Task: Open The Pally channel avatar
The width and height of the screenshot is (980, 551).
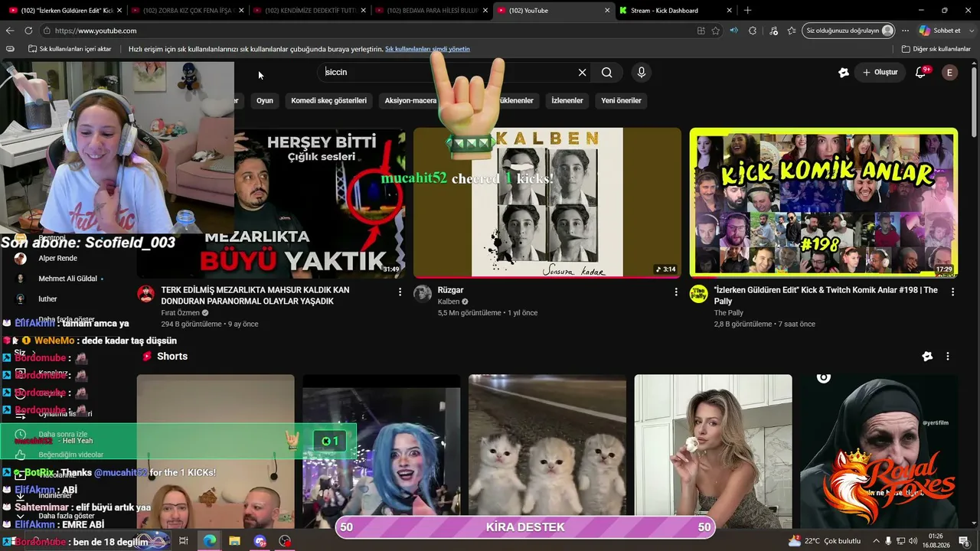Action: coord(698,294)
